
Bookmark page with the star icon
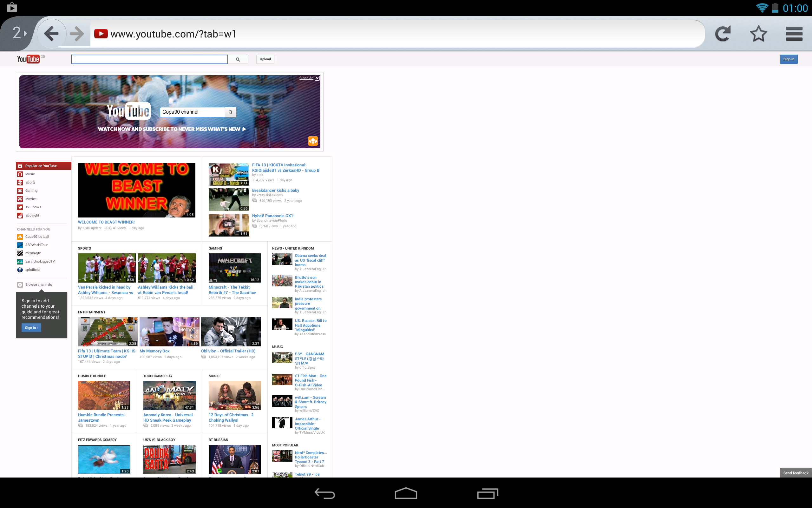click(x=758, y=34)
